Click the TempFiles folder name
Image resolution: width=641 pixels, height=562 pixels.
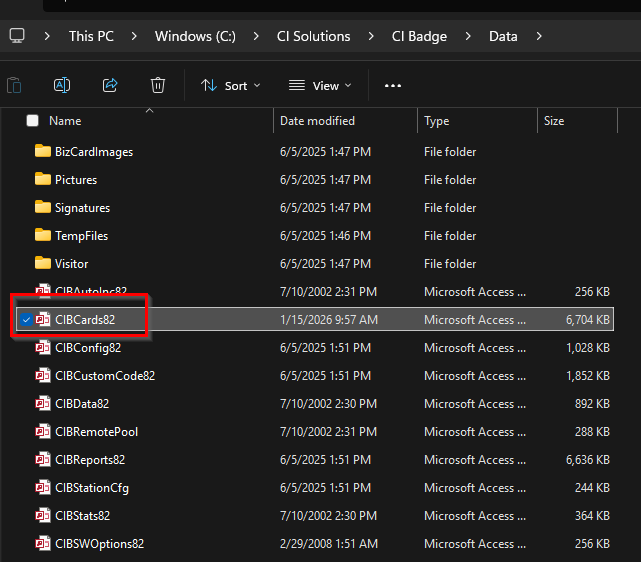click(x=82, y=236)
